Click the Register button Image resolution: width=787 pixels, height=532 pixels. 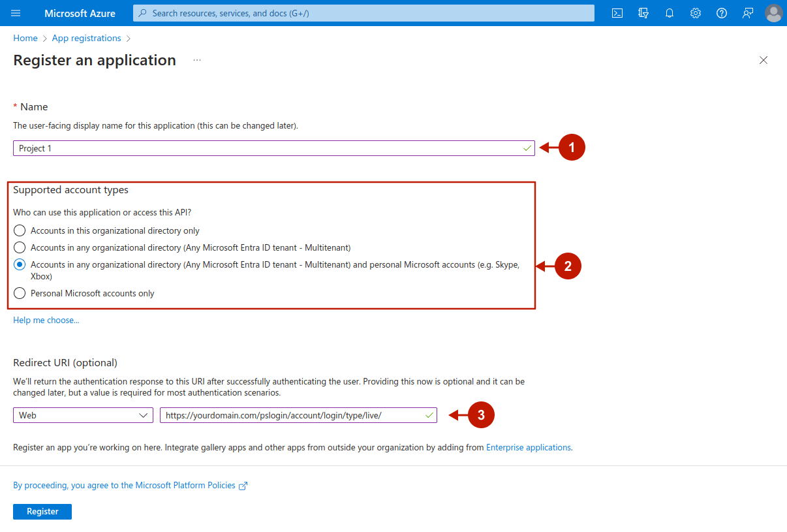(x=42, y=512)
